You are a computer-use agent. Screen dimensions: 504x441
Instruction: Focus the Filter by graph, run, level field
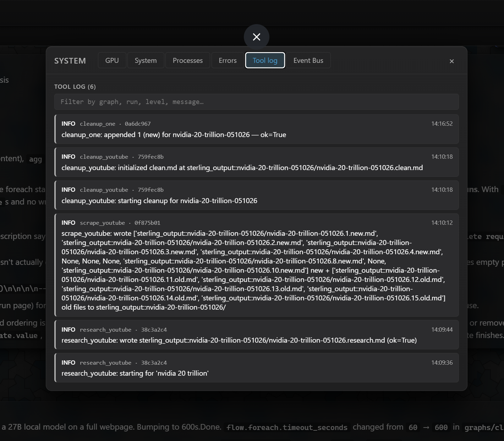pyautogui.click(x=257, y=102)
